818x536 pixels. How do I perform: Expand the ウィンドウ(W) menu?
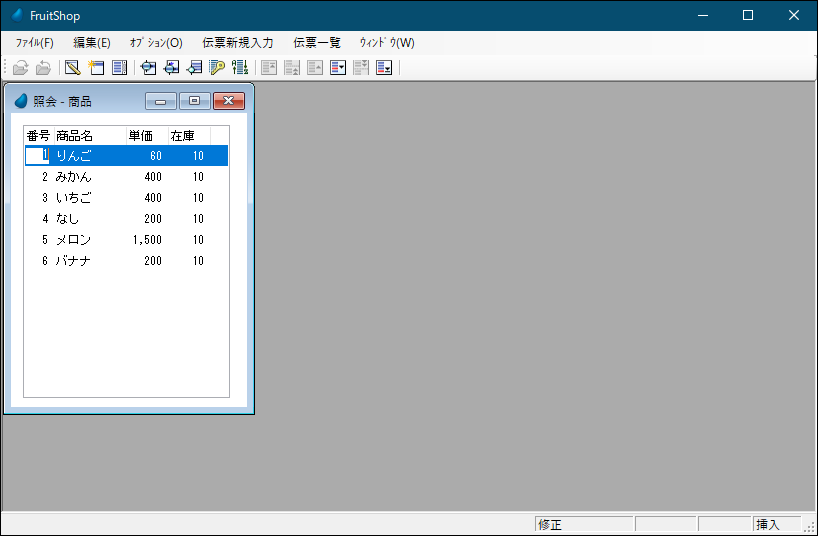[x=387, y=43]
